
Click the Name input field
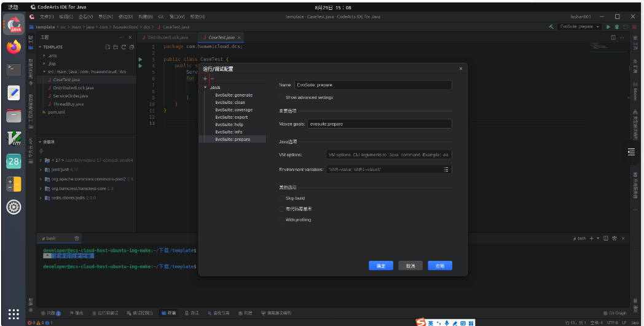[373, 85]
